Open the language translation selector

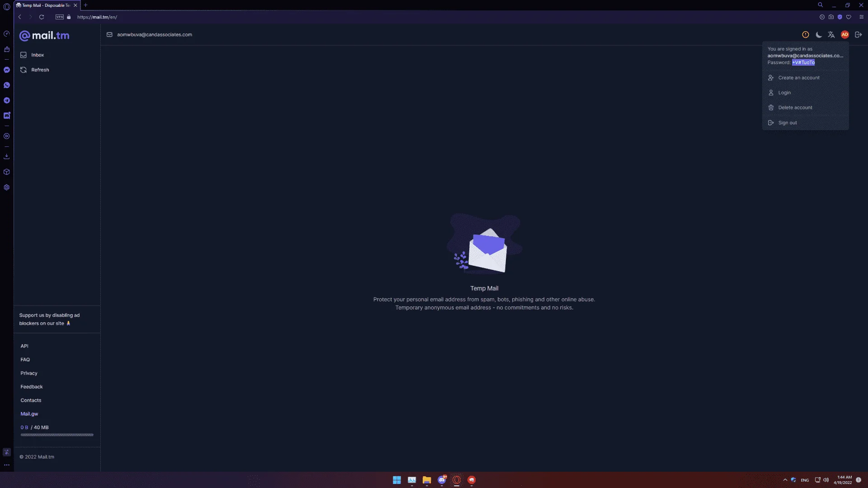point(831,35)
